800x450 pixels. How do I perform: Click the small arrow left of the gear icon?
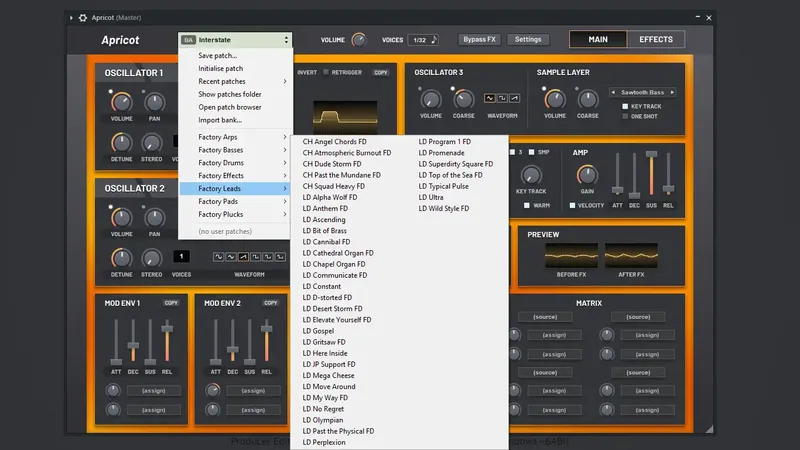[x=71, y=18]
